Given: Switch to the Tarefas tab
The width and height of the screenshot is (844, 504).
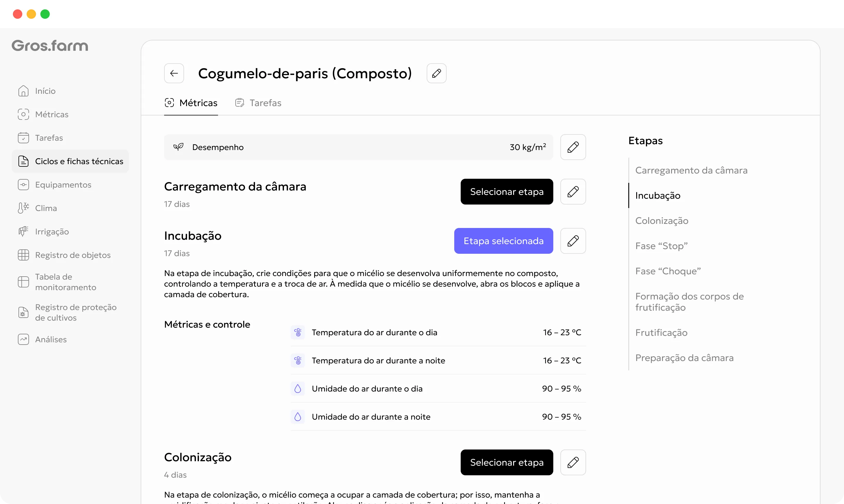Looking at the screenshot, I should 258,103.
